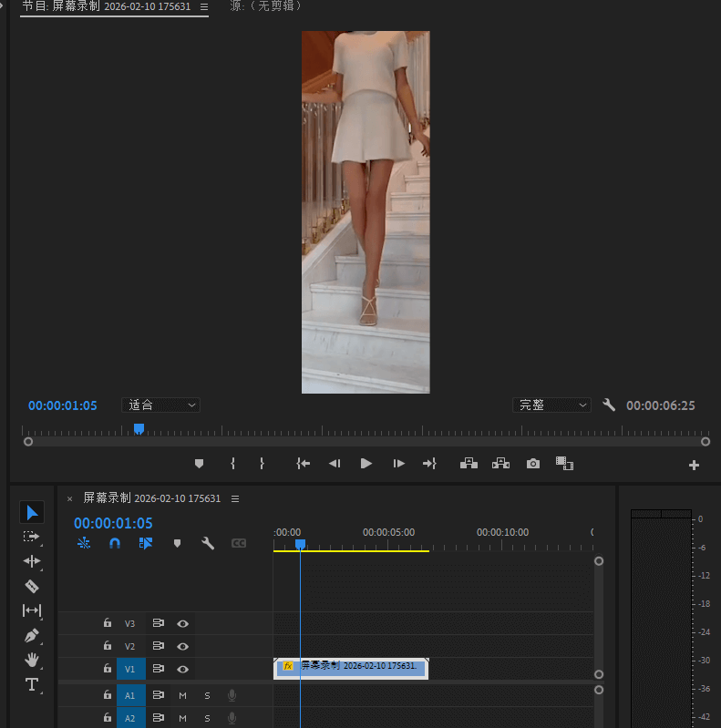Select the Ripple Edit tool

pyautogui.click(x=32, y=561)
